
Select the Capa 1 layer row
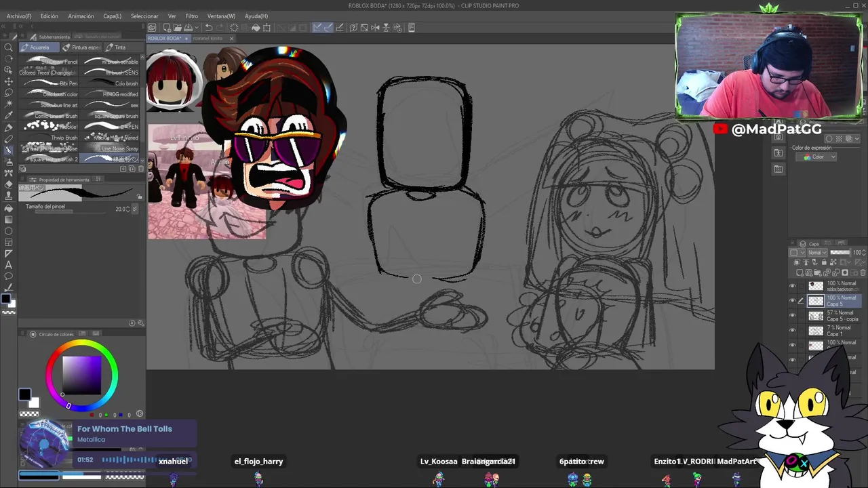[827, 331]
